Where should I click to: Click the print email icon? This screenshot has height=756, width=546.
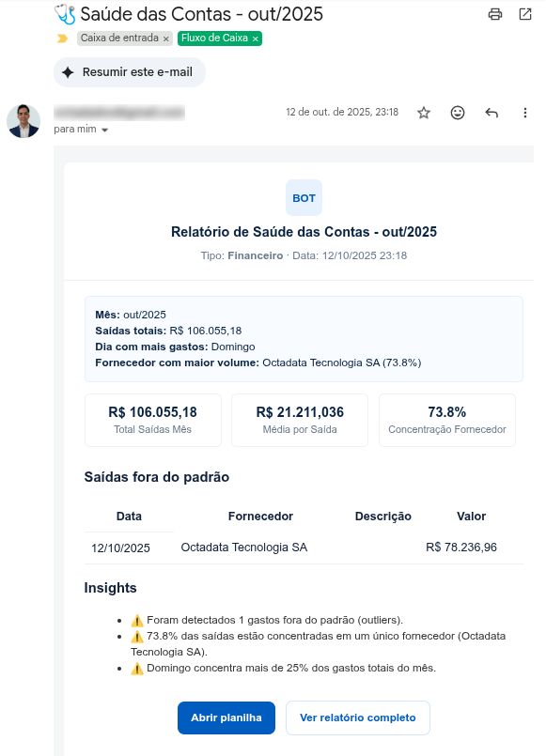495,14
